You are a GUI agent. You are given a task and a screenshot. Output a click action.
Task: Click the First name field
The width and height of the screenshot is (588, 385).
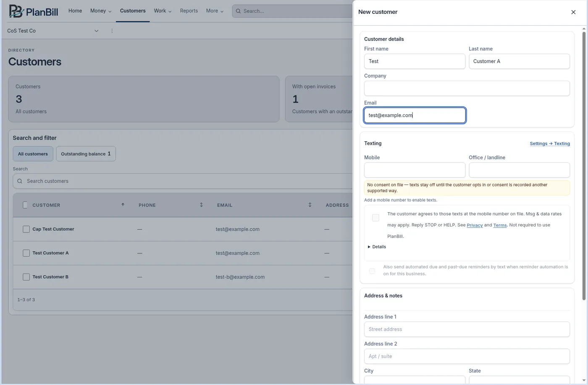click(x=415, y=61)
